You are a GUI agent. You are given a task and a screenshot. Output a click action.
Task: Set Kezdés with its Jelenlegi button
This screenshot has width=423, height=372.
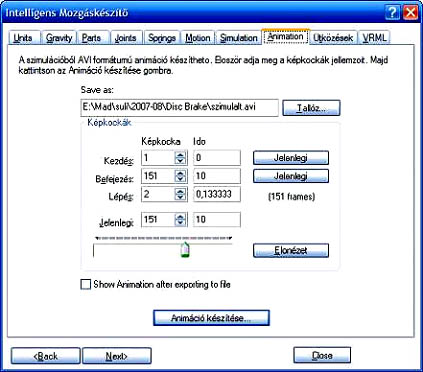tap(291, 158)
